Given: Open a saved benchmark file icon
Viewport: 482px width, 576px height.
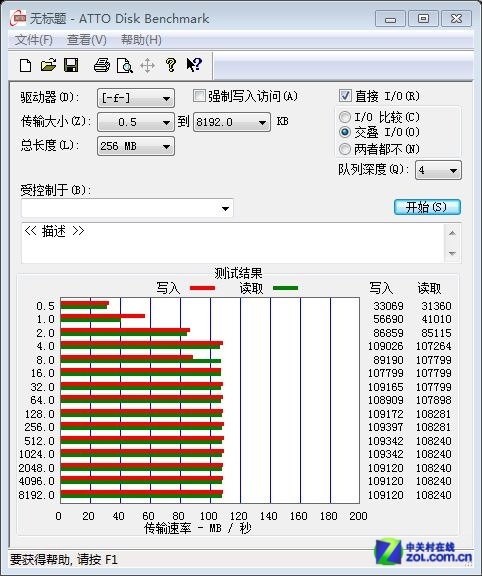Looking at the screenshot, I should (x=48, y=65).
